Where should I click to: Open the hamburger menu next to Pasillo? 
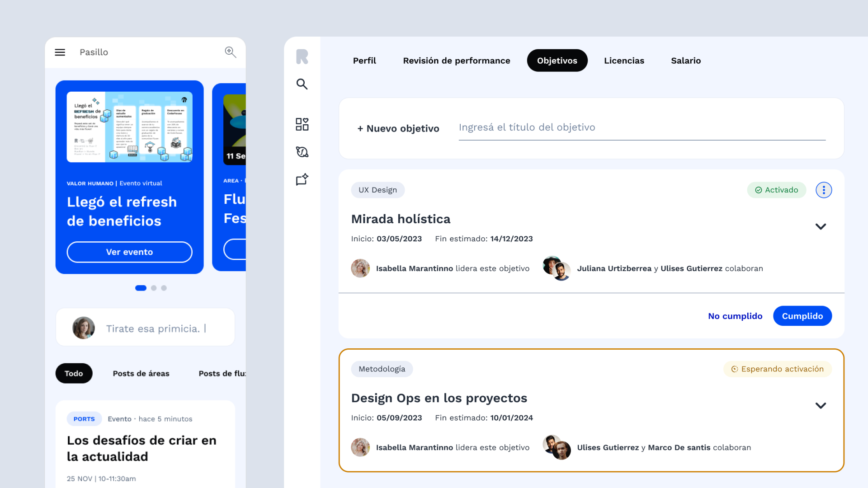click(x=60, y=52)
